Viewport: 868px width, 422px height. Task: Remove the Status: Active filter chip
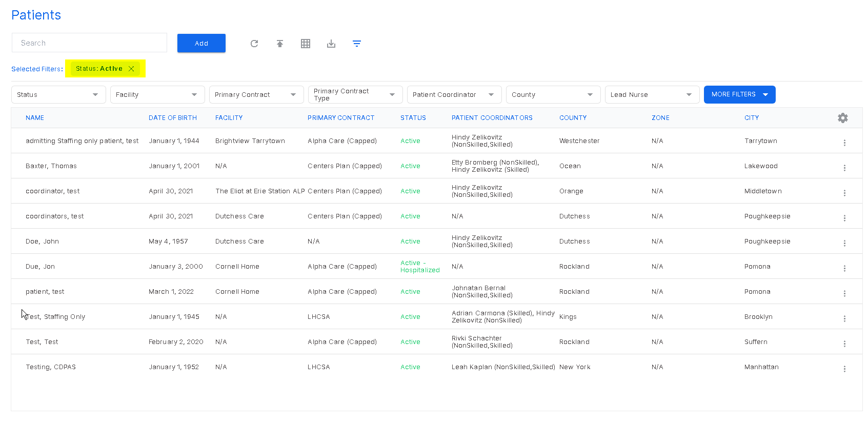pos(131,69)
